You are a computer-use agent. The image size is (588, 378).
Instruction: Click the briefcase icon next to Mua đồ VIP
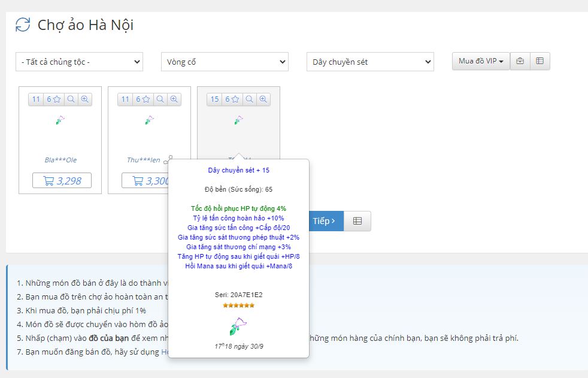click(x=520, y=61)
